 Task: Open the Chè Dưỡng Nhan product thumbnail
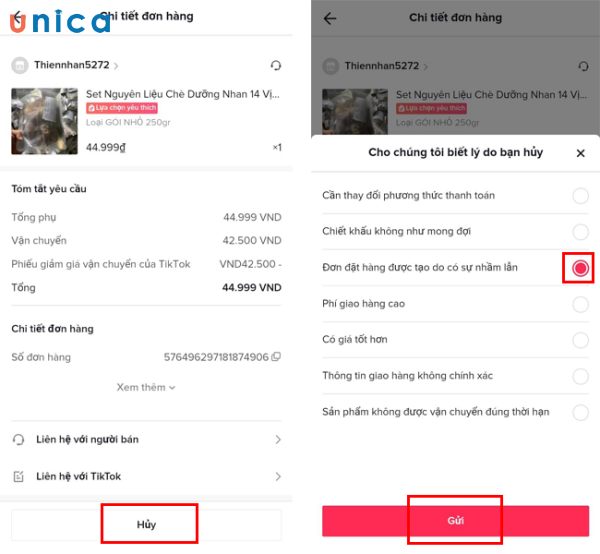point(44,121)
